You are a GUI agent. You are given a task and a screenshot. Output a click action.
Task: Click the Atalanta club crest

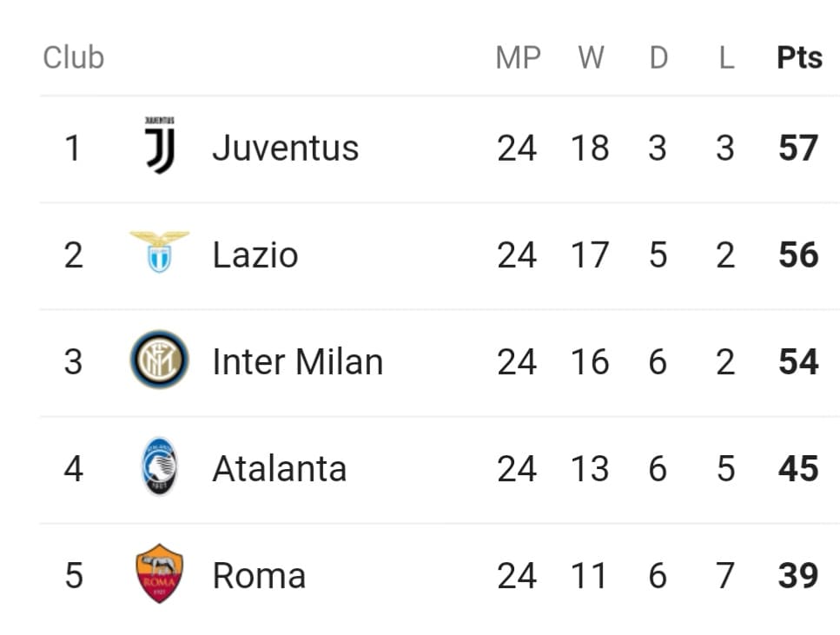160,466
